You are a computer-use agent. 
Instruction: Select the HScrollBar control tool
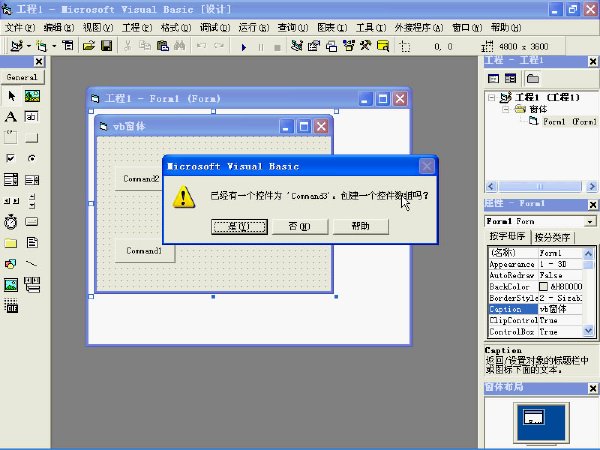coord(11,201)
